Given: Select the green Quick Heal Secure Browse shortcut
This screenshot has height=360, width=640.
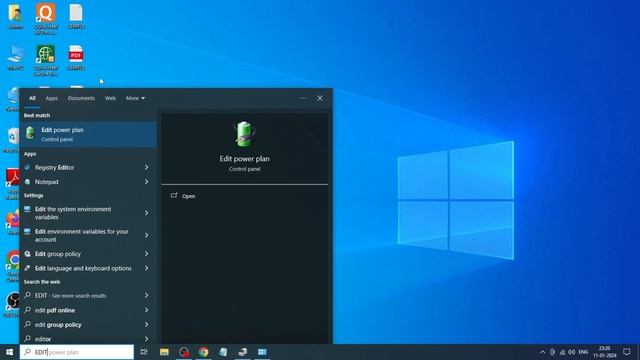Looking at the screenshot, I should click(x=46, y=60).
